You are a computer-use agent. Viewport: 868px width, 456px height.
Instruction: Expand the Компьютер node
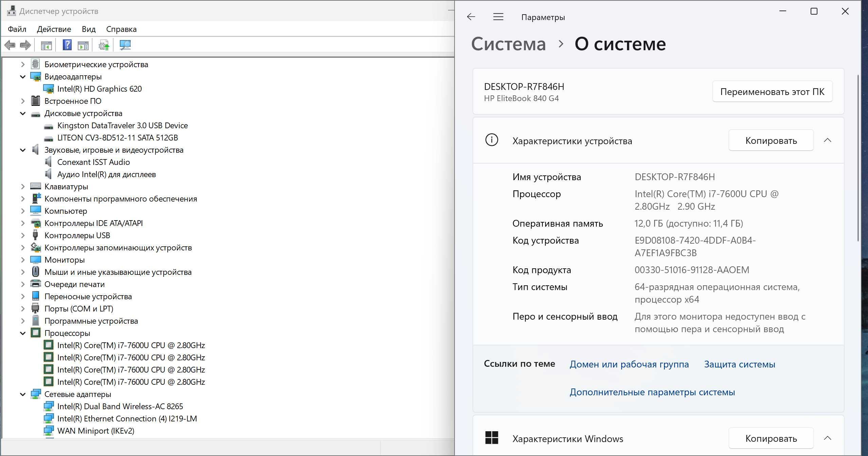23,211
